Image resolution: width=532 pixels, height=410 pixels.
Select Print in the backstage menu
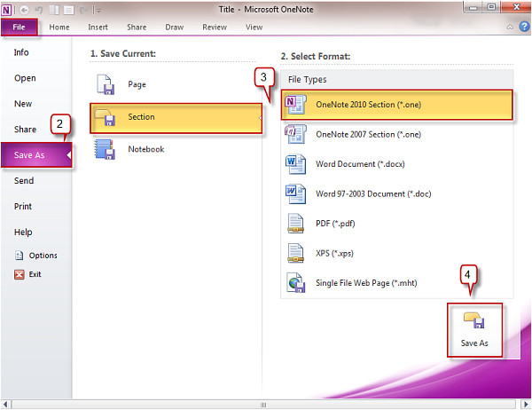coord(23,206)
